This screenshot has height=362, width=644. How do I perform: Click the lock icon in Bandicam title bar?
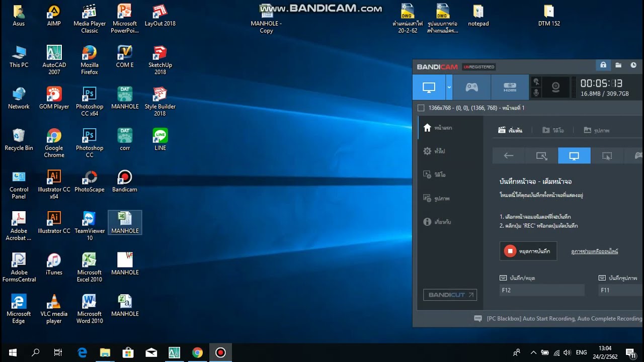(x=603, y=65)
